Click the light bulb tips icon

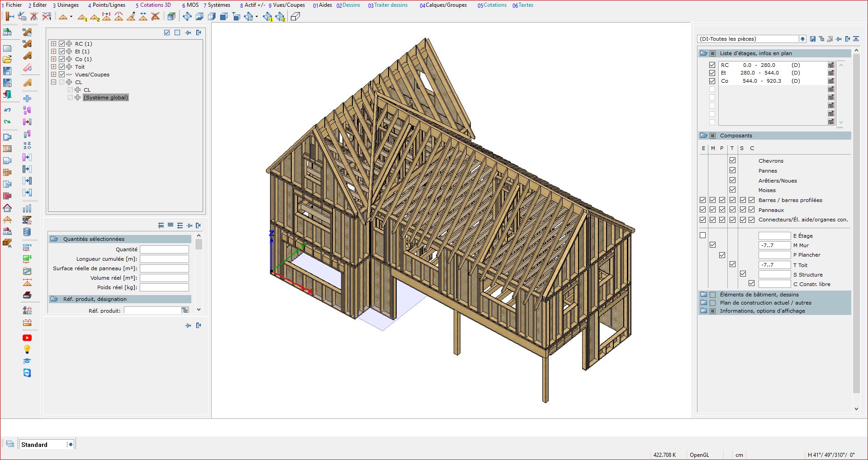point(27,349)
